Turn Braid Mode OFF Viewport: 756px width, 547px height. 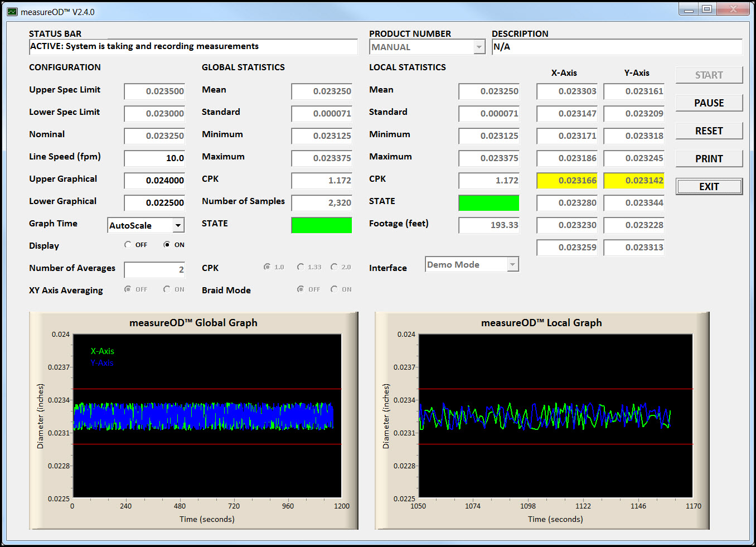pos(301,289)
